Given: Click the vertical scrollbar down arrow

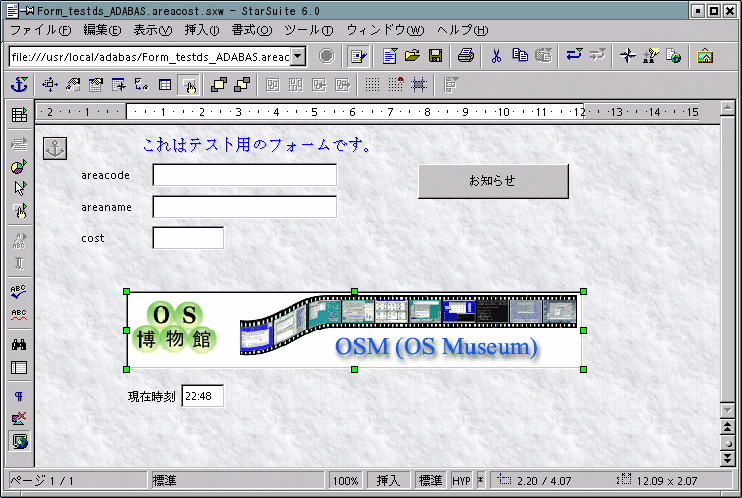Looking at the screenshot, I should [727, 409].
